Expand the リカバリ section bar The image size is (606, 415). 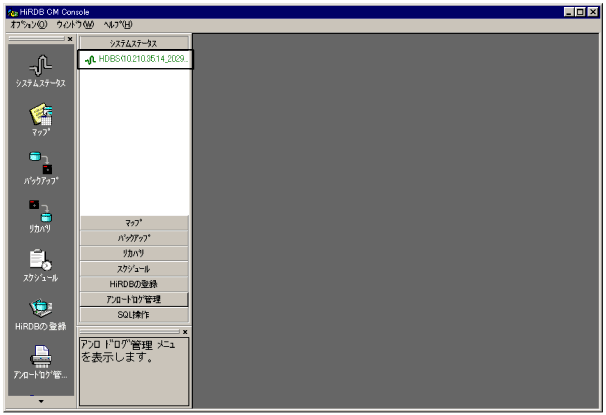[134, 253]
